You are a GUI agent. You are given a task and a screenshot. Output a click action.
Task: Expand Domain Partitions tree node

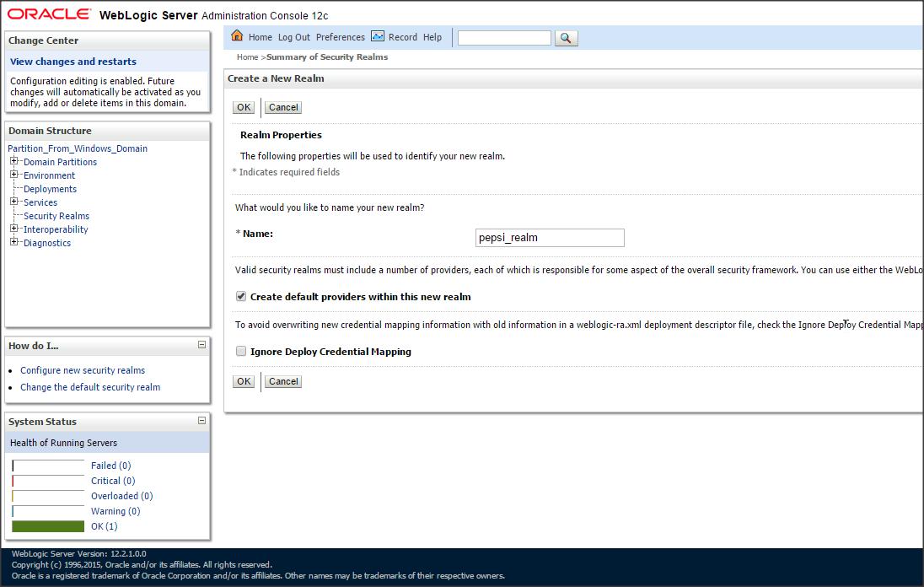14,161
